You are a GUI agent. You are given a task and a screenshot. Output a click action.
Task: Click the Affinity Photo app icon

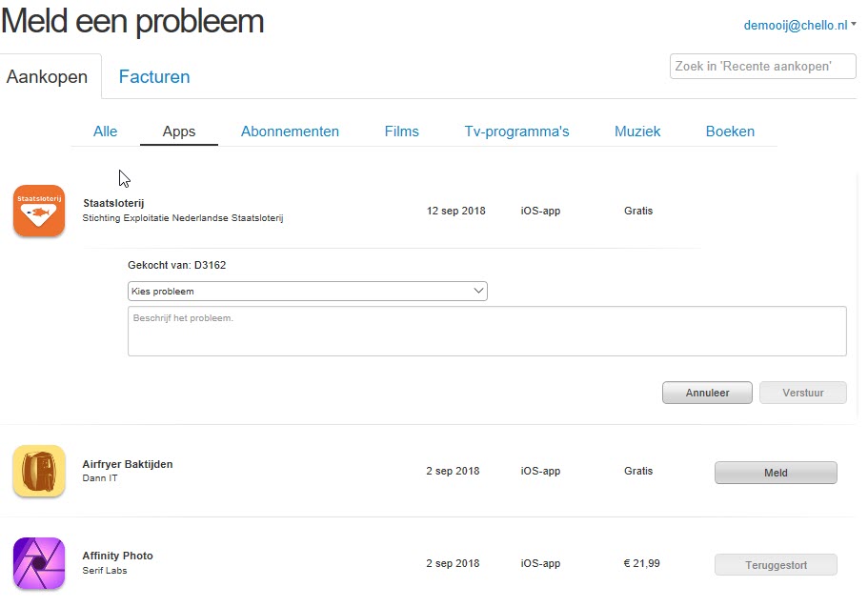pos(39,563)
